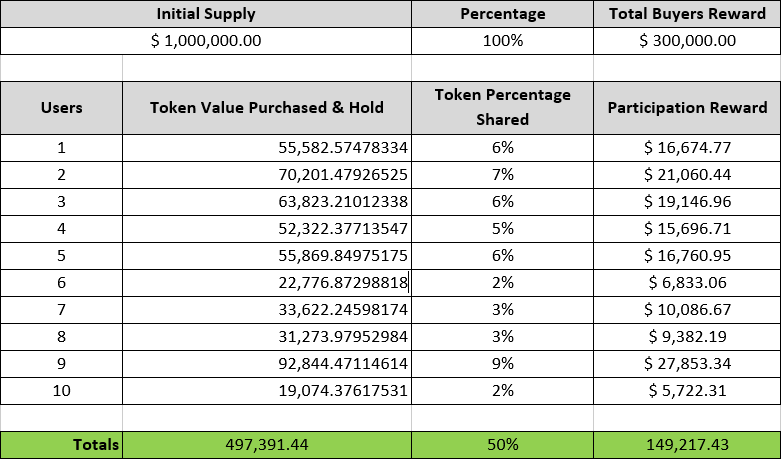Click the 497,391.44 totals cell
The image size is (781, 459).
pyautogui.click(x=266, y=444)
